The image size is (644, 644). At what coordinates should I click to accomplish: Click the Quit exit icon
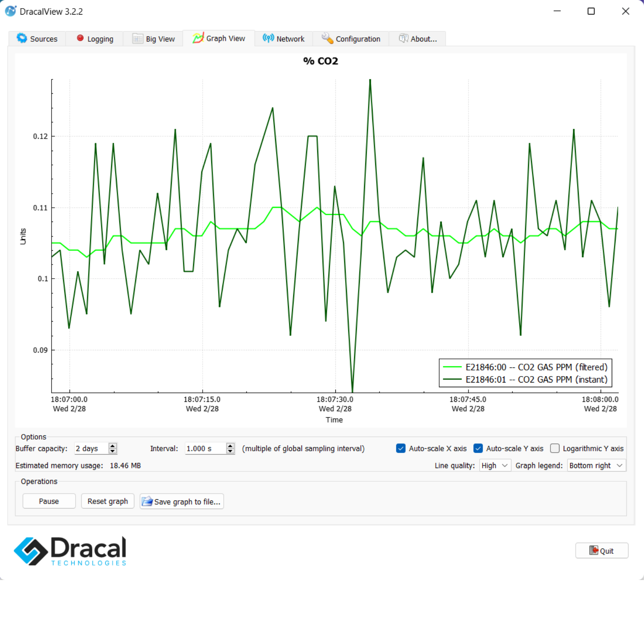(x=594, y=550)
